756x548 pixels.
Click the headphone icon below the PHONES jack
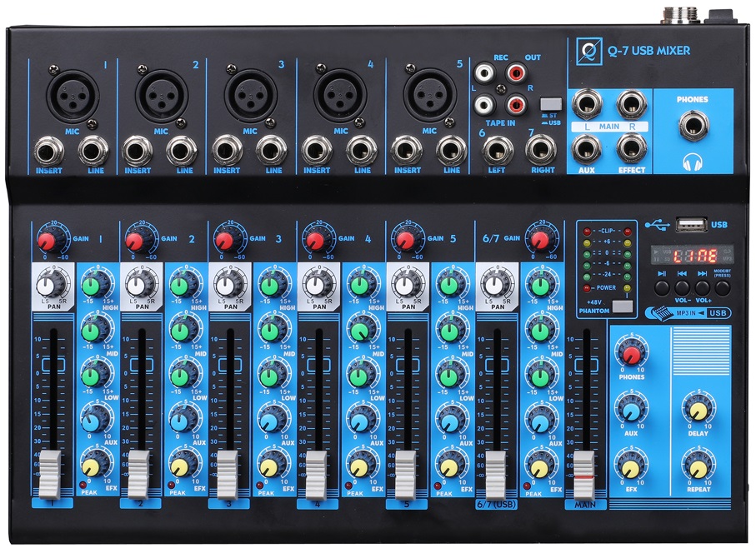coord(692,160)
